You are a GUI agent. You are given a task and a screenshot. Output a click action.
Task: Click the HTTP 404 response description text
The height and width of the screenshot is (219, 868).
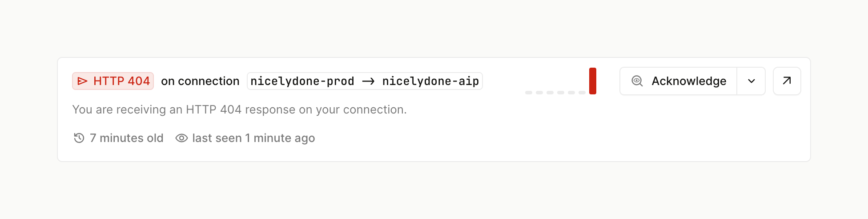point(239,109)
